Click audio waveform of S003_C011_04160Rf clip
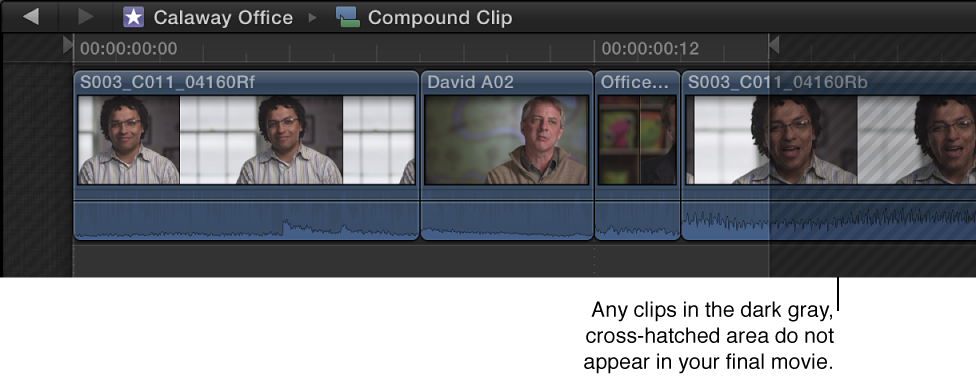 coord(246,221)
